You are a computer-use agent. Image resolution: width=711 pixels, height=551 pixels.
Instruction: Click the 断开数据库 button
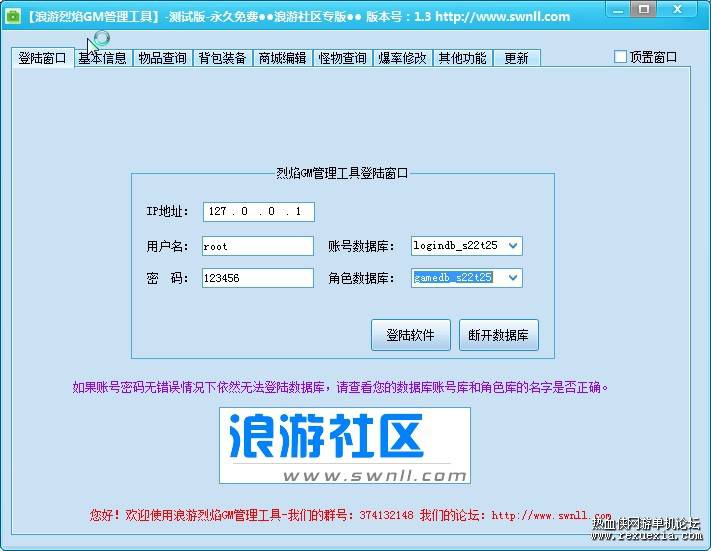498,335
